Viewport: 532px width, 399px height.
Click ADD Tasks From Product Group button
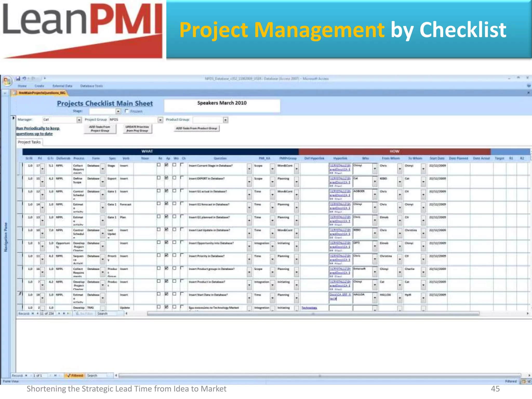197,128
